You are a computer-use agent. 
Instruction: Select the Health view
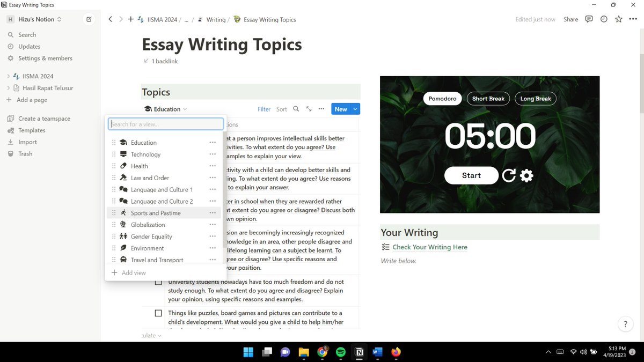tap(140, 166)
